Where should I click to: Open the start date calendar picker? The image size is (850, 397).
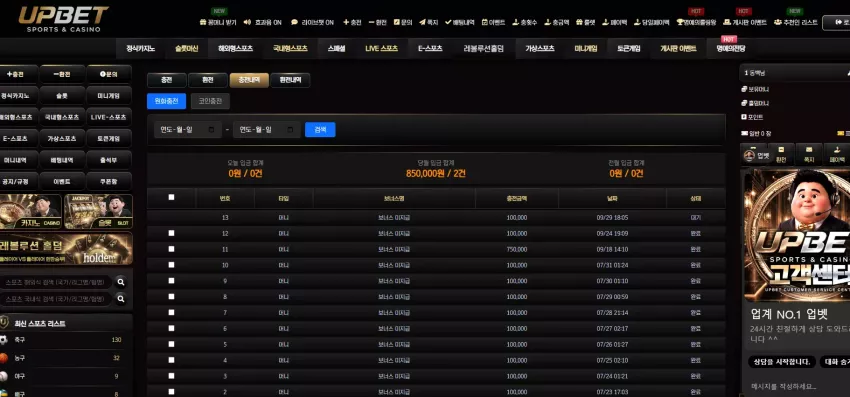(211, 130)
